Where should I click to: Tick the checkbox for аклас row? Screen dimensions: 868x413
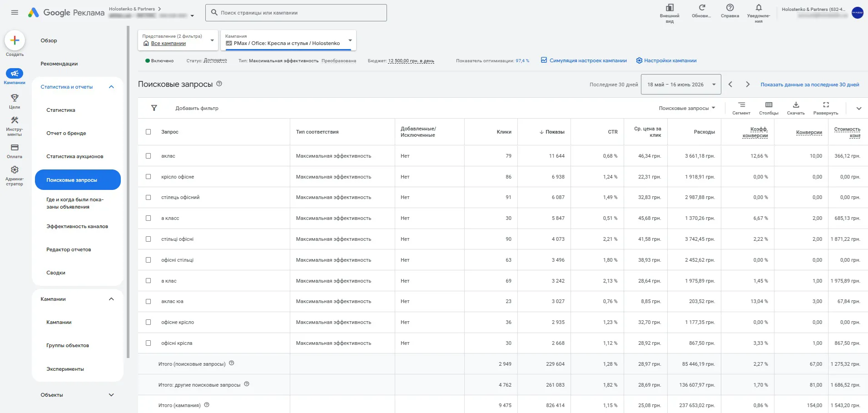(x=148, y=156)
